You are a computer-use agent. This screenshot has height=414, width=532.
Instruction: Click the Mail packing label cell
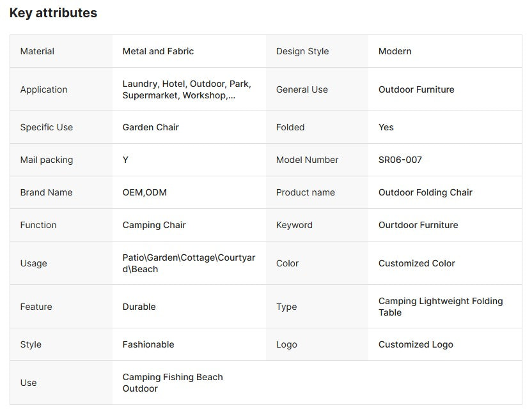tap(47, 160)
